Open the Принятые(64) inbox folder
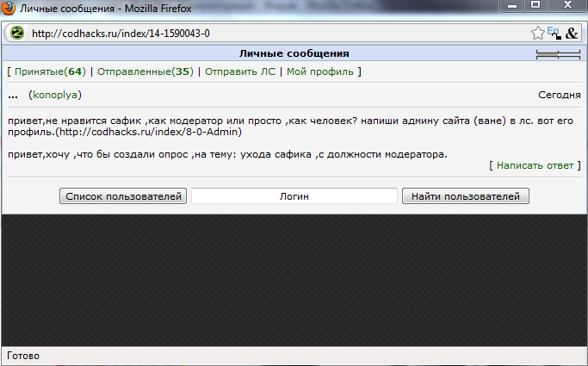Image resolution: width=588 pixels, height=366 pixels. point(50,71)
